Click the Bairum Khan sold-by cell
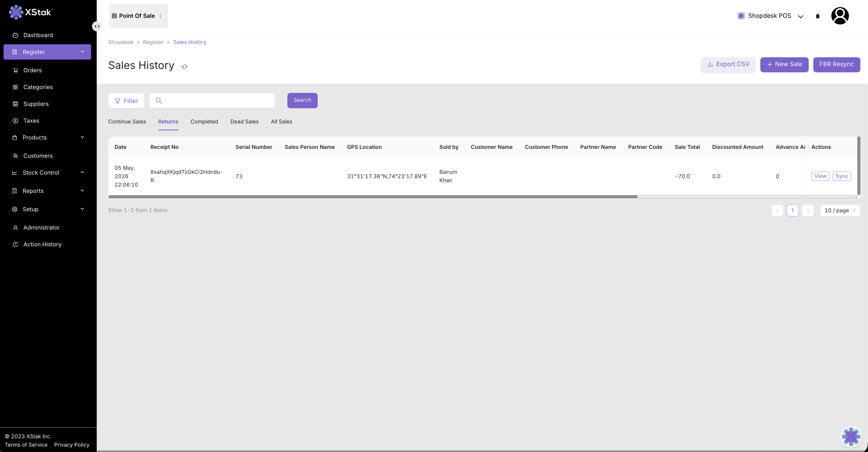The image size is (868, 452). [448, 176]
